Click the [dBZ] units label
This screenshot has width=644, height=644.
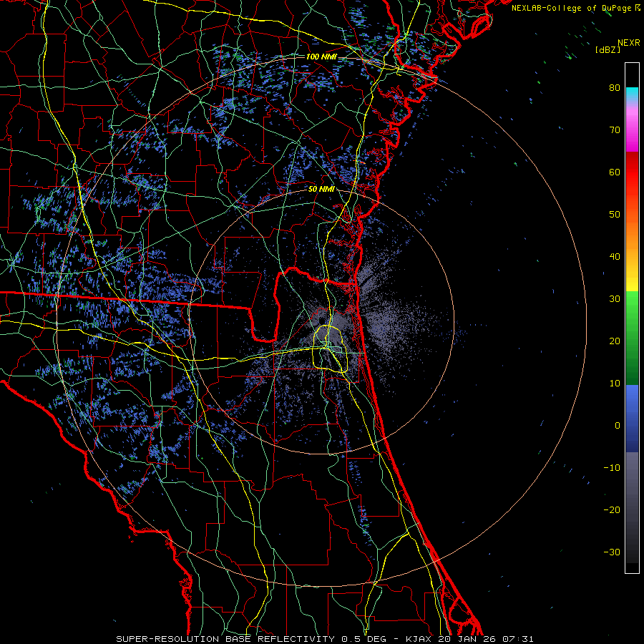pos(608,50)
